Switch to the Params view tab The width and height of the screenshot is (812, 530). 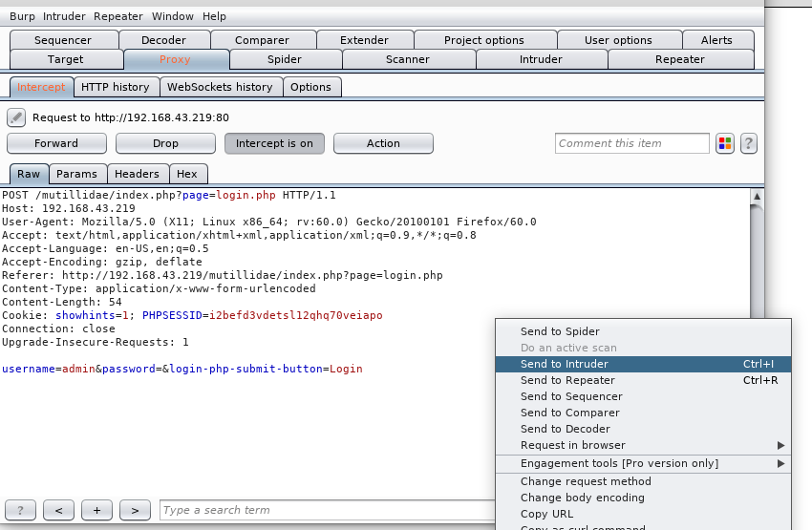76,174
